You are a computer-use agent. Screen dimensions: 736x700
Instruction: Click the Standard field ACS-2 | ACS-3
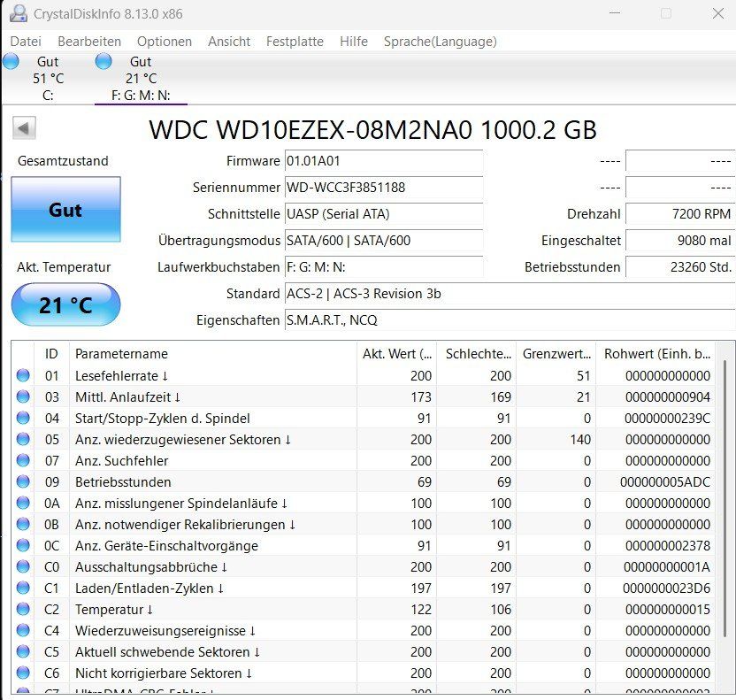pos(510,294)
